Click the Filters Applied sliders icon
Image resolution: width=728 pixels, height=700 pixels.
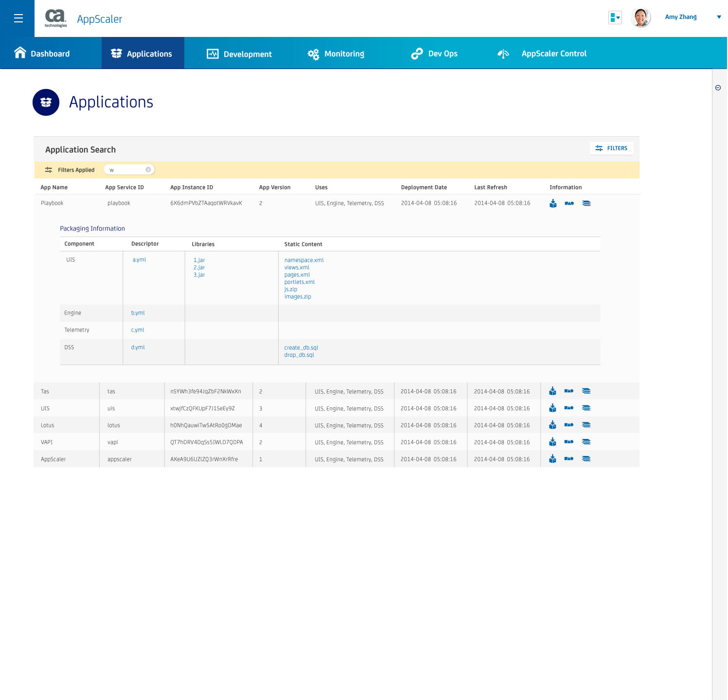[x=49, y=170]
